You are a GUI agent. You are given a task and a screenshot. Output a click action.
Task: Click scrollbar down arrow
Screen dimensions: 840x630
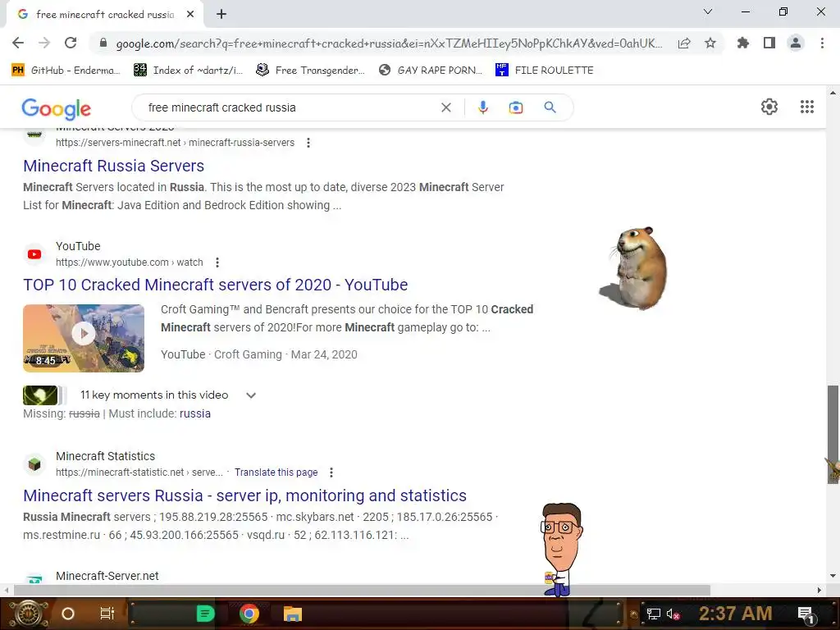pos(833,576)
